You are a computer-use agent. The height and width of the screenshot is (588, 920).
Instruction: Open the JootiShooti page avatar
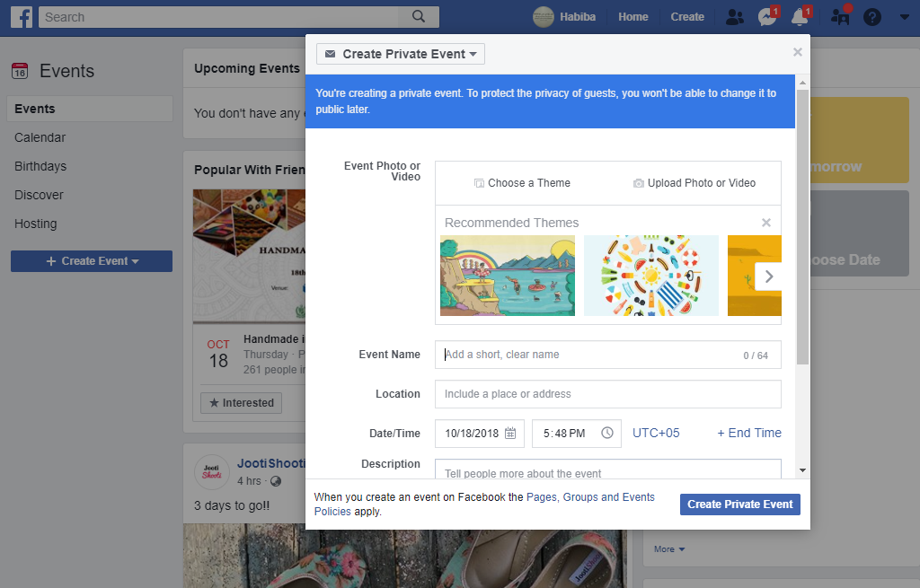point(212,472)
